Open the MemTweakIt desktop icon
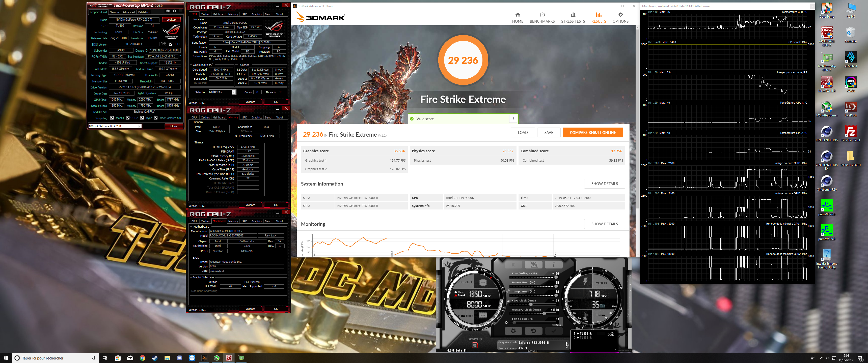 pos(827,84)
